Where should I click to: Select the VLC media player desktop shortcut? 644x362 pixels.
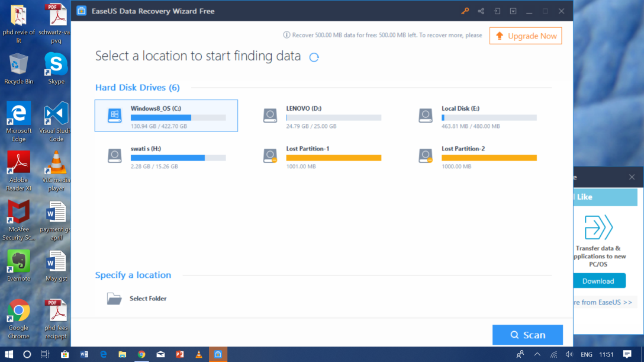click(x=56, y=171)
